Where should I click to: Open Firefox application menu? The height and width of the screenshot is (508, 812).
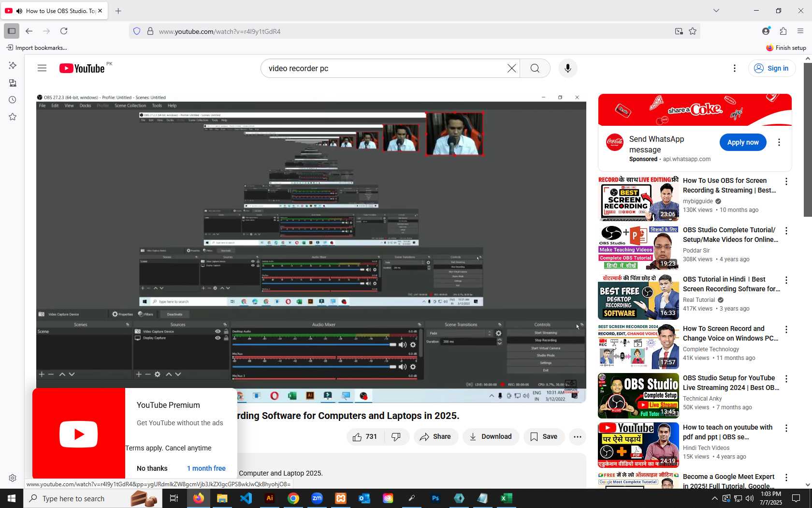click(800, 31)
